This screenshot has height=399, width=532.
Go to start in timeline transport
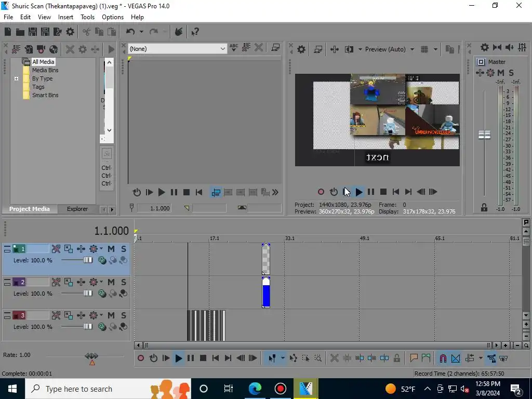tap(216, 358)
